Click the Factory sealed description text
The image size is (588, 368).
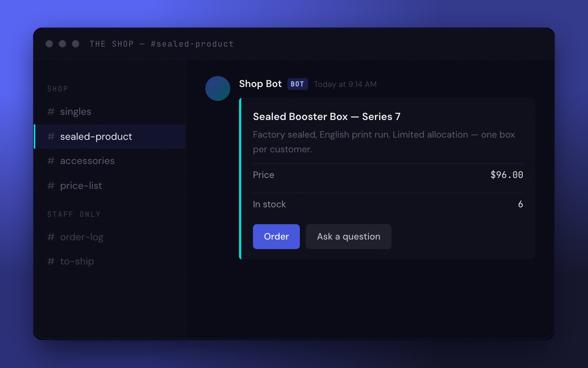coord(384,142)
